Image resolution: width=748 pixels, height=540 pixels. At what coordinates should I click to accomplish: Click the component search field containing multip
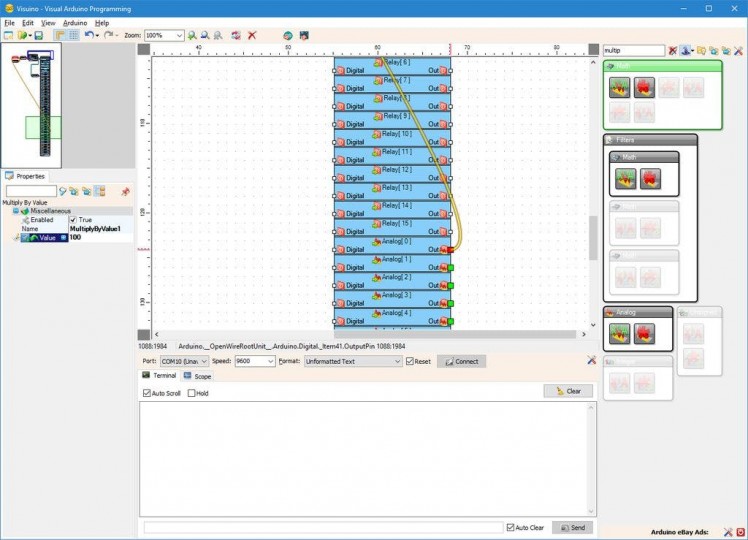tap(633, 50)
